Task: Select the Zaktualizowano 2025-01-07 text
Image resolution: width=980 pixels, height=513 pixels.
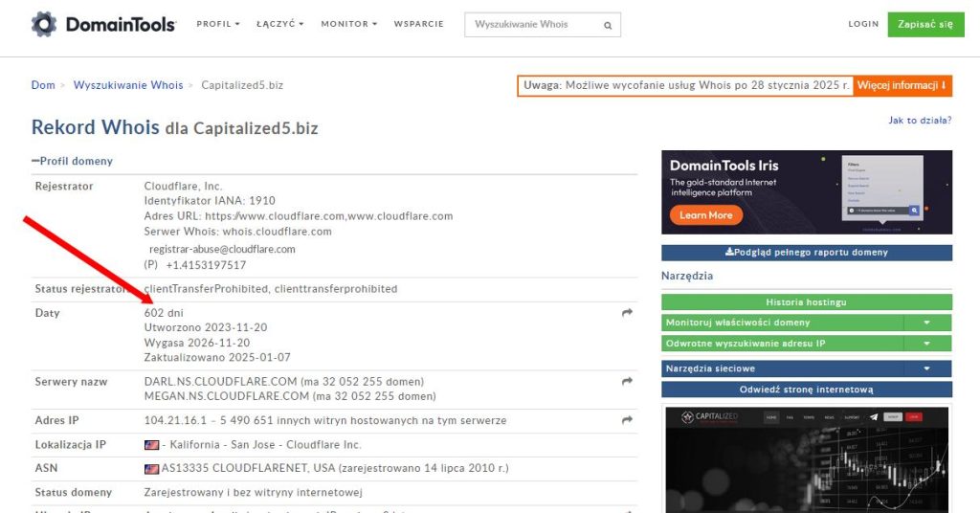Action: click(217, 357)
